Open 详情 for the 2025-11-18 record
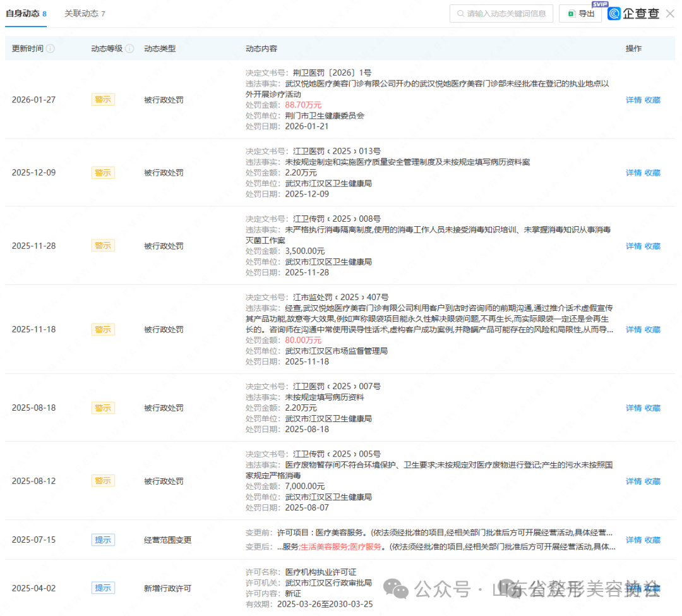This screenshot has width=682, height=616. click(x=633, y=330)
